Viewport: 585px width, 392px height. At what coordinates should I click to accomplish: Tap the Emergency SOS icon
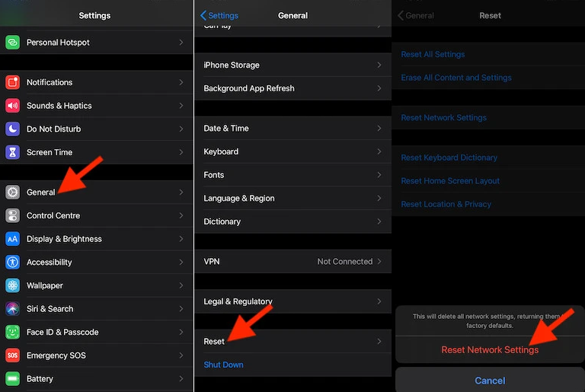point(12,355)
